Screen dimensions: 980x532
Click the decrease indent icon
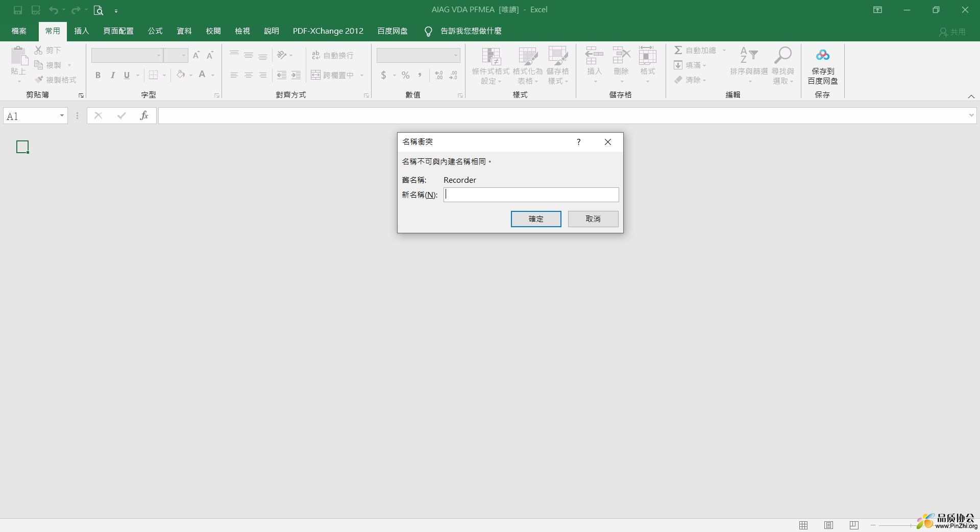282,75
